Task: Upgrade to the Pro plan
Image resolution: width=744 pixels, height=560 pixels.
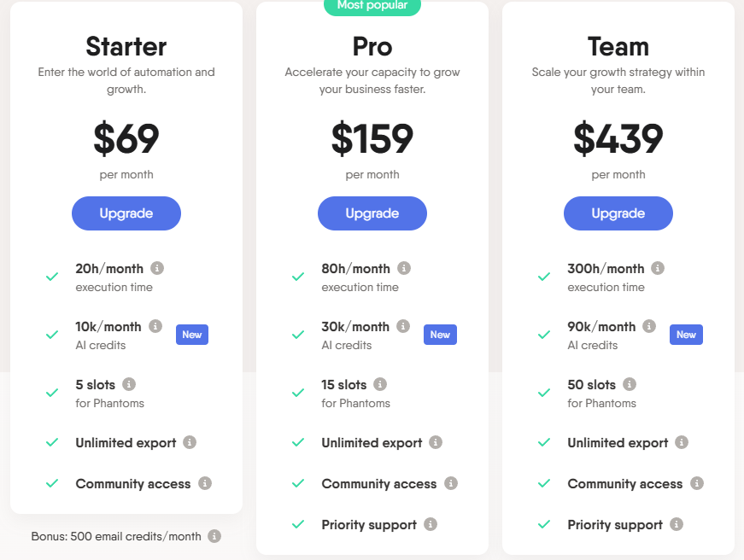Action: 372,213
